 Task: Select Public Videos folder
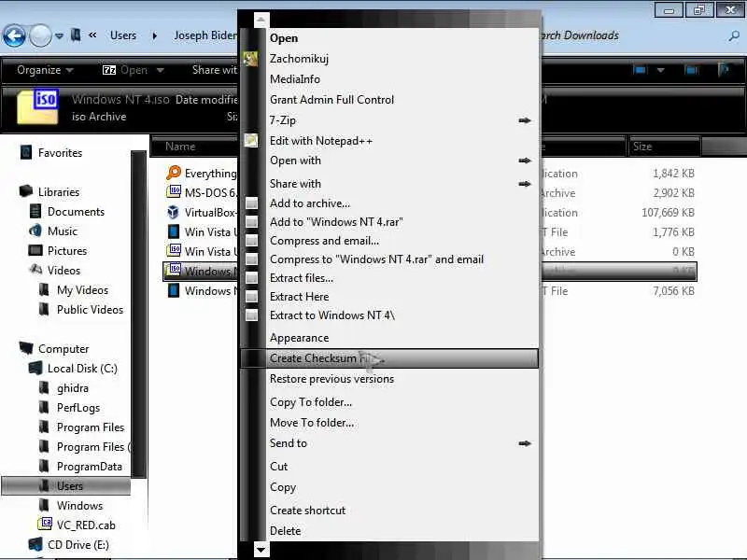90,309
